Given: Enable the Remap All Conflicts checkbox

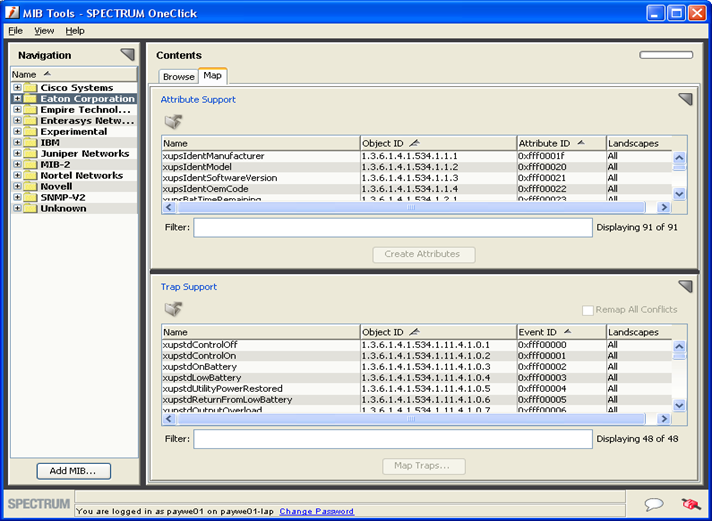Looking at the screenshot, I should pyautogui.click(x=588, y=310).
